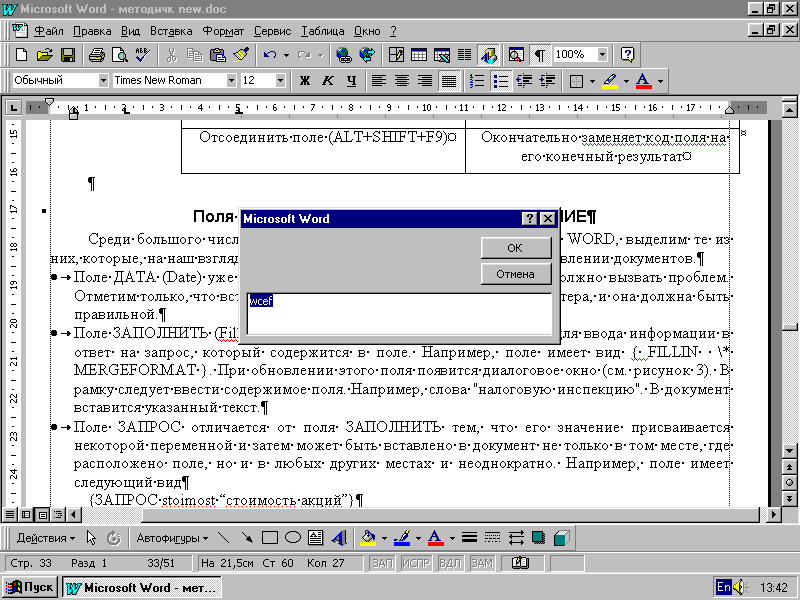Open the Вставка menu
This screenshot has height=600, width=800.
pyautogui.click(x=171, y=31)
